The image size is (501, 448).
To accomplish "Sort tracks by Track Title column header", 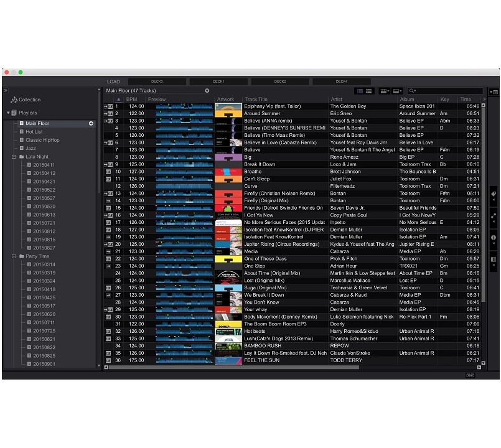I will [x=256, y=100].
